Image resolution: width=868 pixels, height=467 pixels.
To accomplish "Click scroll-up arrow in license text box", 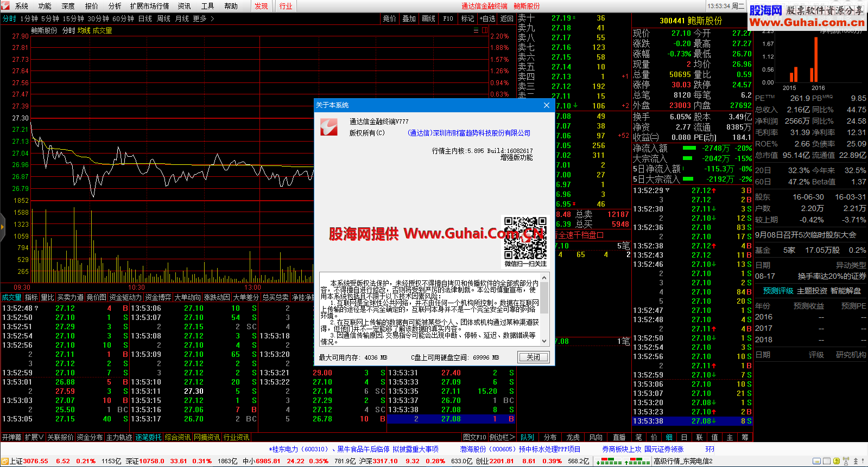I will tap(544, 278).
